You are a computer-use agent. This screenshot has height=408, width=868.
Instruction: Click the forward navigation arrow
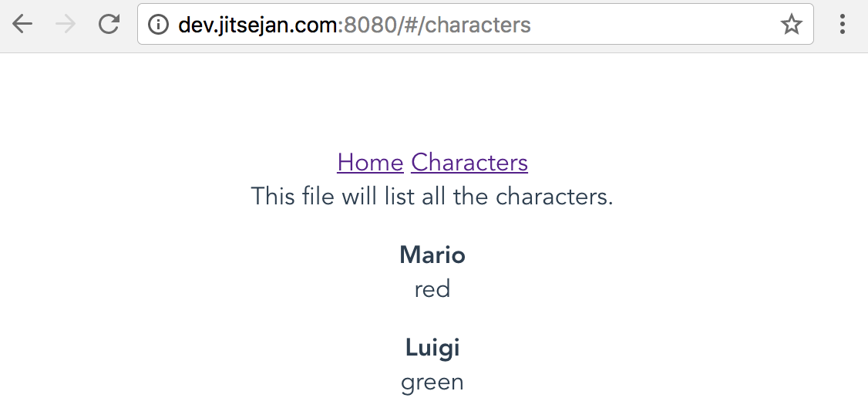point(66,25)
